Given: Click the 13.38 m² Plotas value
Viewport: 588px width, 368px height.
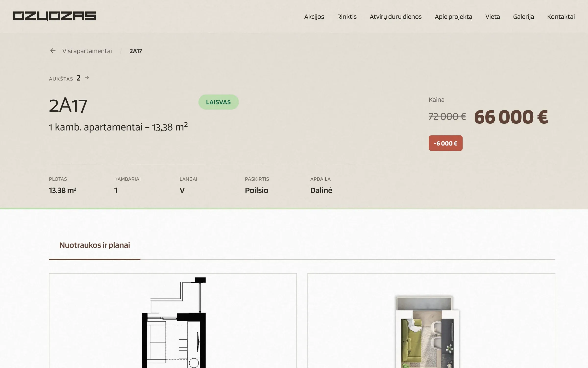Looking at the screenshot, I should [62, 190].
